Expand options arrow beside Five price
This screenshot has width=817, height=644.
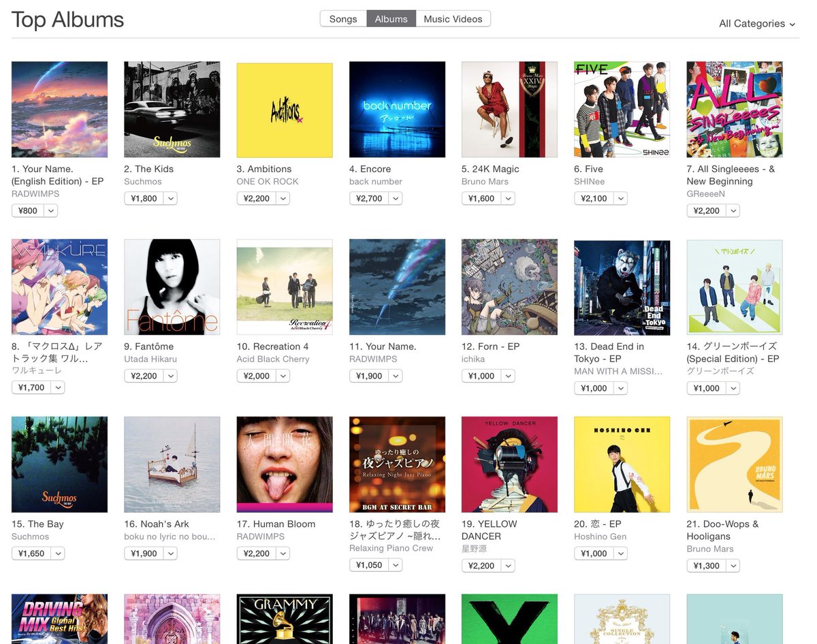point(620,199)
